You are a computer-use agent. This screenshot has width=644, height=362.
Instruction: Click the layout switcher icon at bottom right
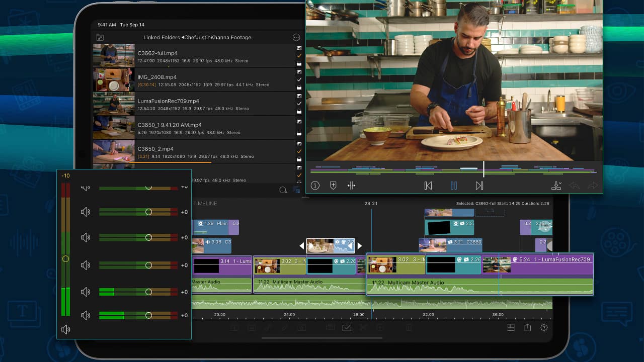pos(511,327)
